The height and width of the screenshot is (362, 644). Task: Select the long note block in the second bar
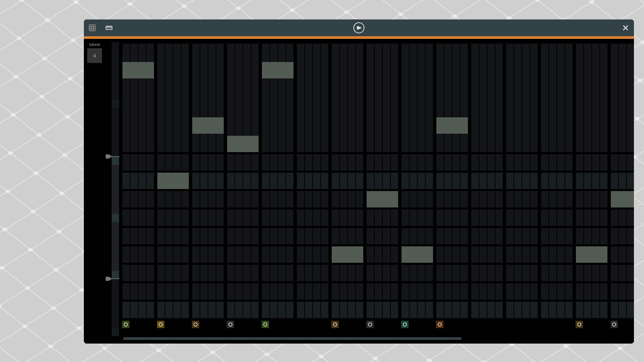tap(173, 181)
